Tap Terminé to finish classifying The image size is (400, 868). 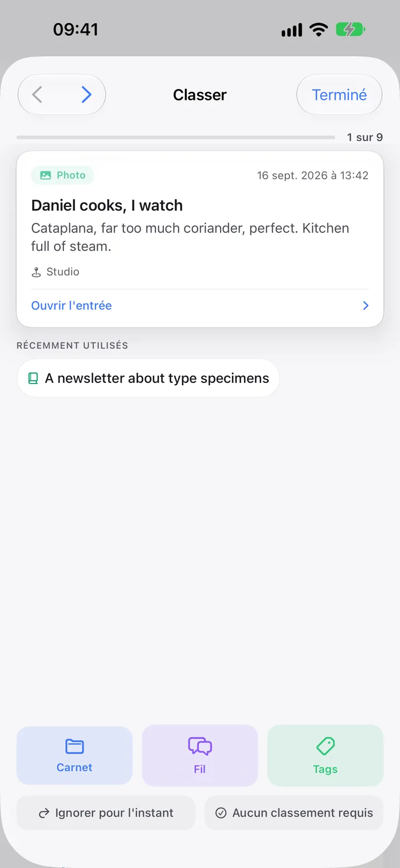(x=339, y=95)
